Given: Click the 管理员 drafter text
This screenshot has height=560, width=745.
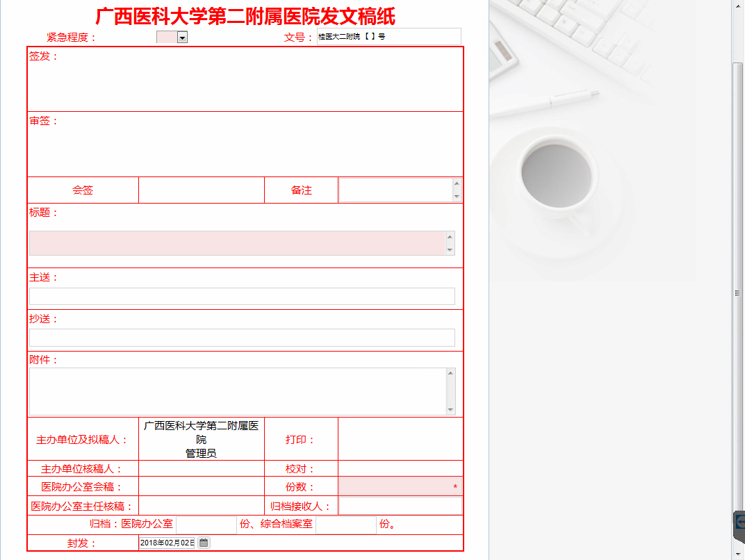Looking at the screenshot, I should tap(201, 454).
